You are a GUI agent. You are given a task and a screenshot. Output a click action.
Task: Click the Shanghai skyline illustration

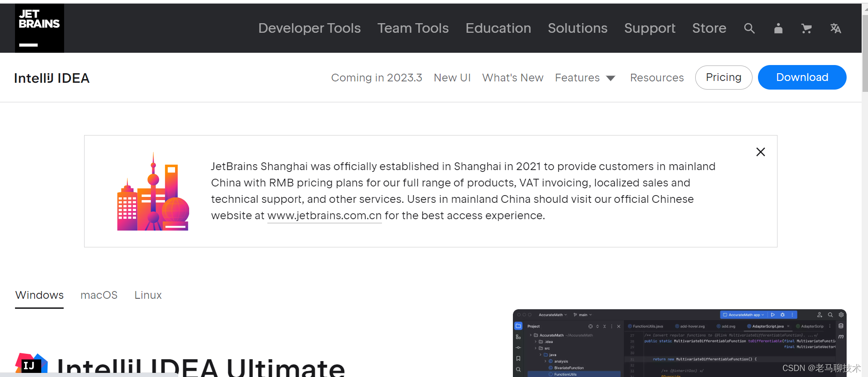click(153, 191)
